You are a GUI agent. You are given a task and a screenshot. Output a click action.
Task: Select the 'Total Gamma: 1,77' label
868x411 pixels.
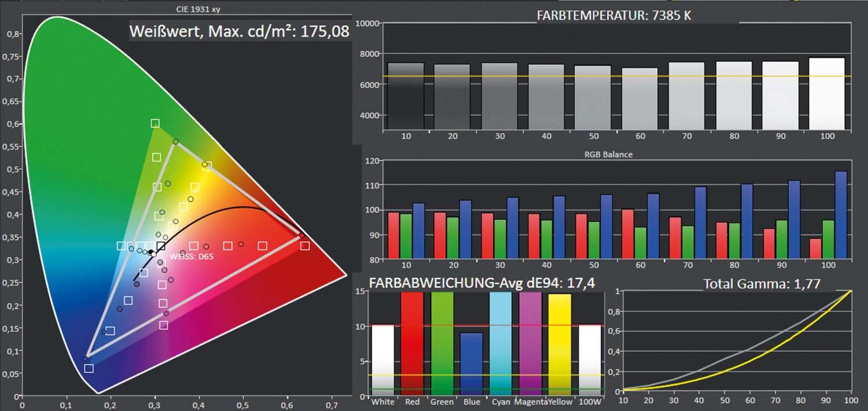[x=762, y=284]
